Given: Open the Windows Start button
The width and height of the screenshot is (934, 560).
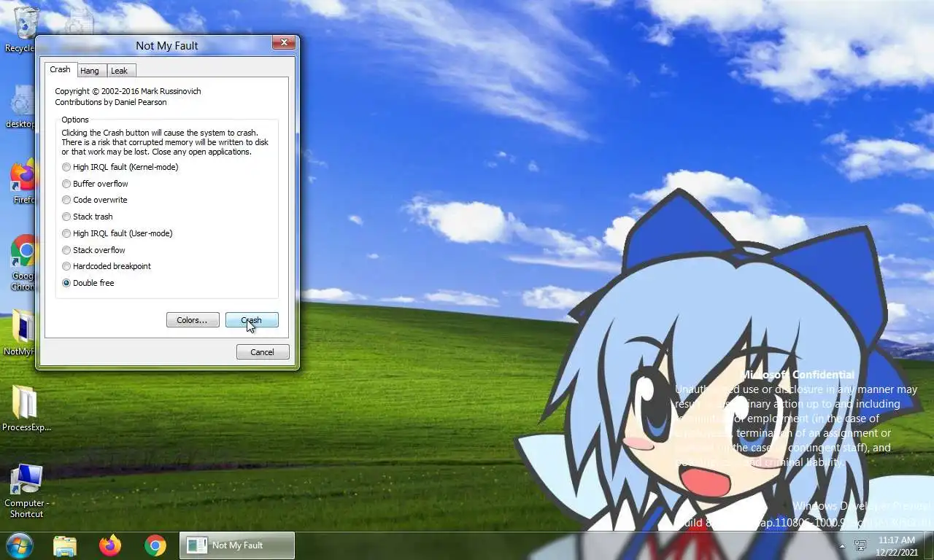Looking at the screenshot, I should (20, 545).
